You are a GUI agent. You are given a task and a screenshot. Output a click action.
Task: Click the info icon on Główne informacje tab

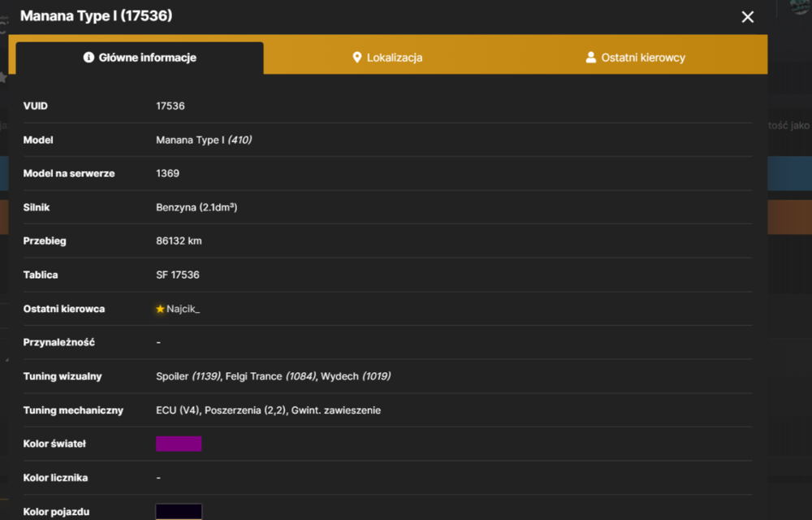point(89,57)
